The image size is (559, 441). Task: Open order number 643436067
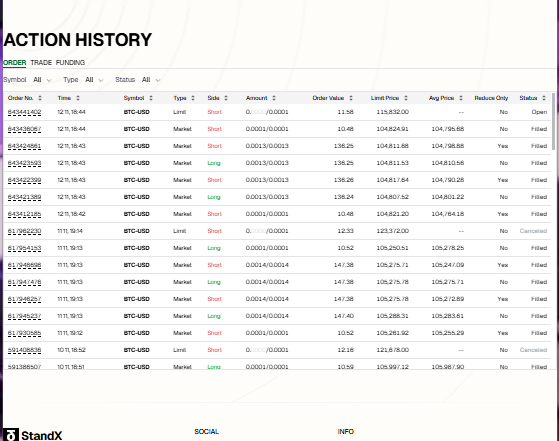pyautogui.click(x=25, y=129)
